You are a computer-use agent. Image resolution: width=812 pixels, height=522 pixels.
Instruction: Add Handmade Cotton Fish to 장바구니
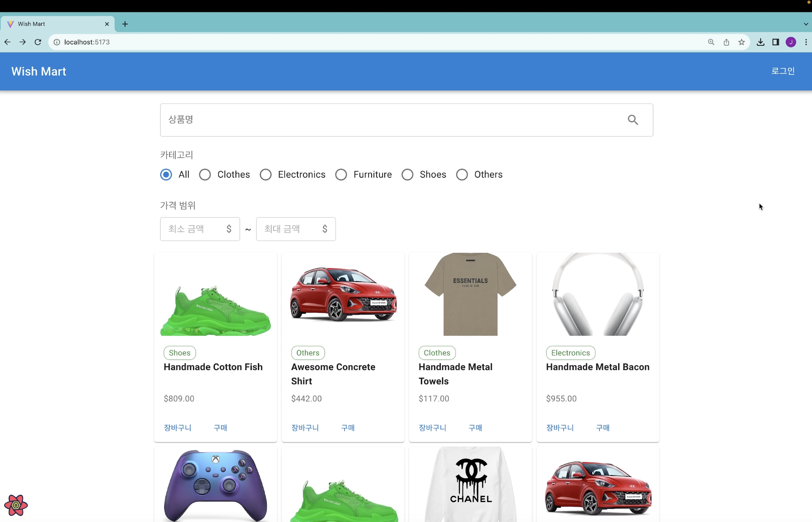pyautogui.click(x=178, y=428)
